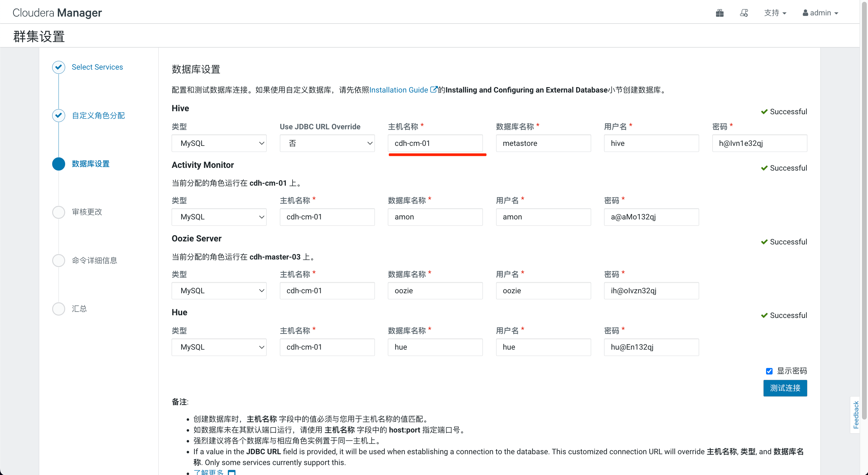Click the 汇总 step circle
Screen dimensions: 868x475
[x=59, y=309]
